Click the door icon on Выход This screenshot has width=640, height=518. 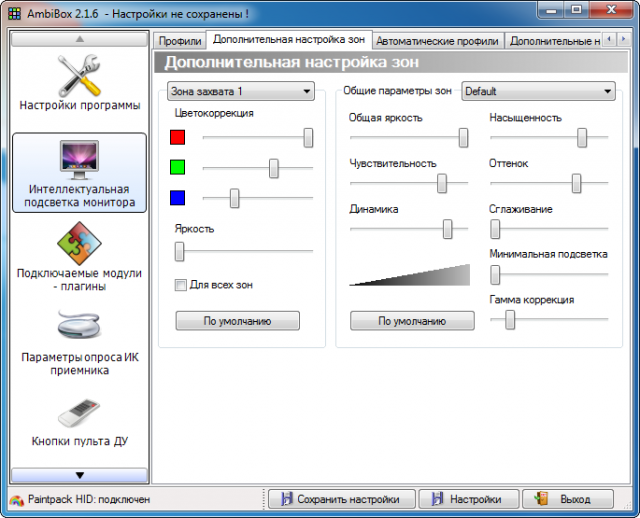[541, 499]
